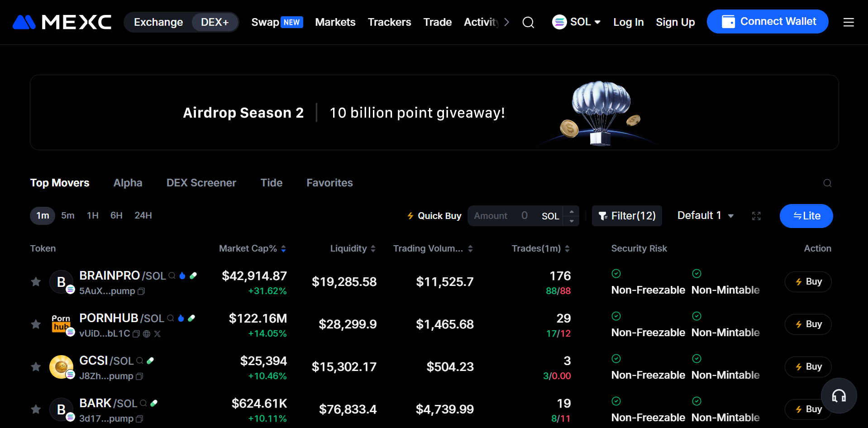Sort by Liquidity column
Image resolution: width=868 pixels, height=428 pixels.
[x=353, y=248]
